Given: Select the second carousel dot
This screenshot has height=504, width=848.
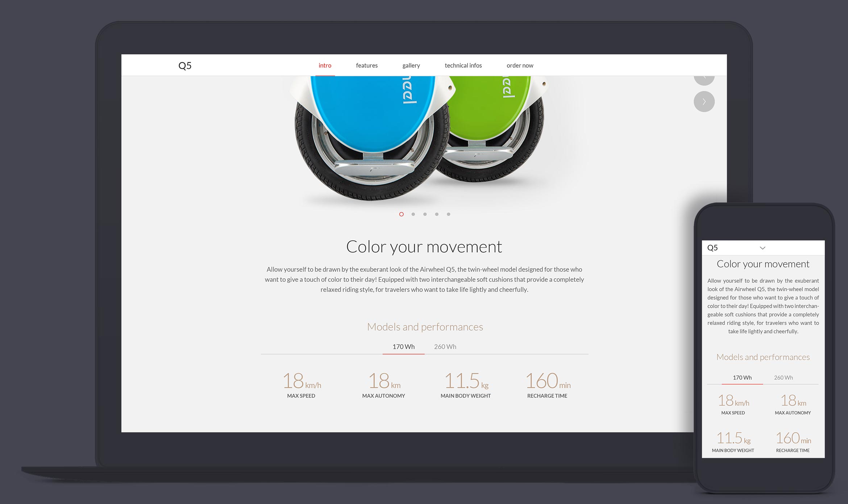Looking at the screenshot, I should 413,214.
